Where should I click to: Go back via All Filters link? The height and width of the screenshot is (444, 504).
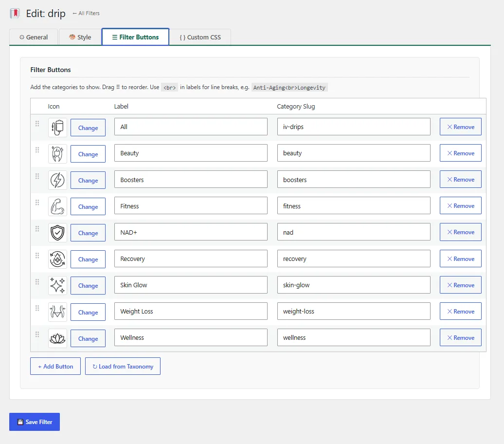click(86, 13)
